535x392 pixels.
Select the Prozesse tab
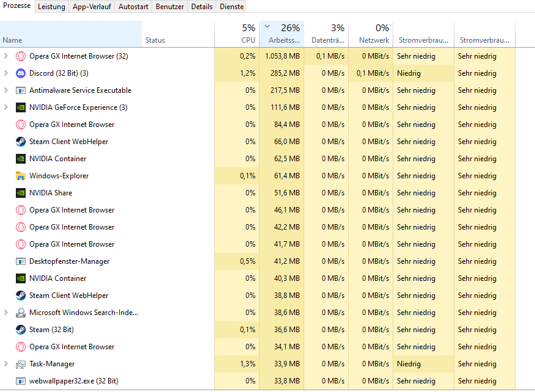pos(16,5)
